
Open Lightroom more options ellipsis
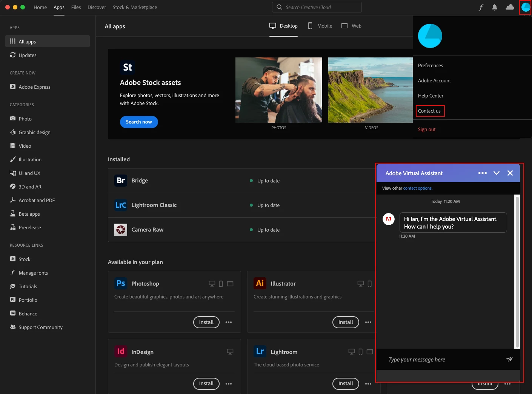click(x=368, y=384)
